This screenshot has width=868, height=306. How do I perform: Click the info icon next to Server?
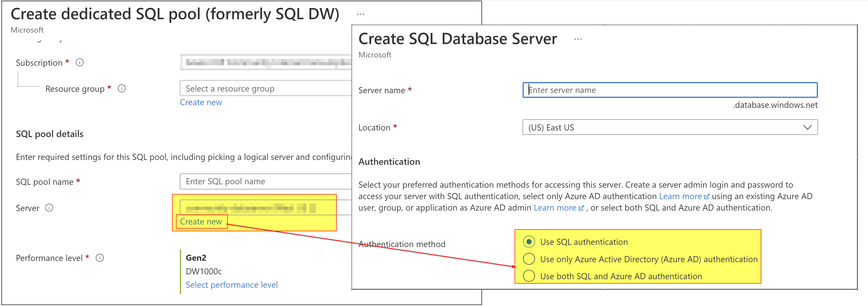coord(49,208)
